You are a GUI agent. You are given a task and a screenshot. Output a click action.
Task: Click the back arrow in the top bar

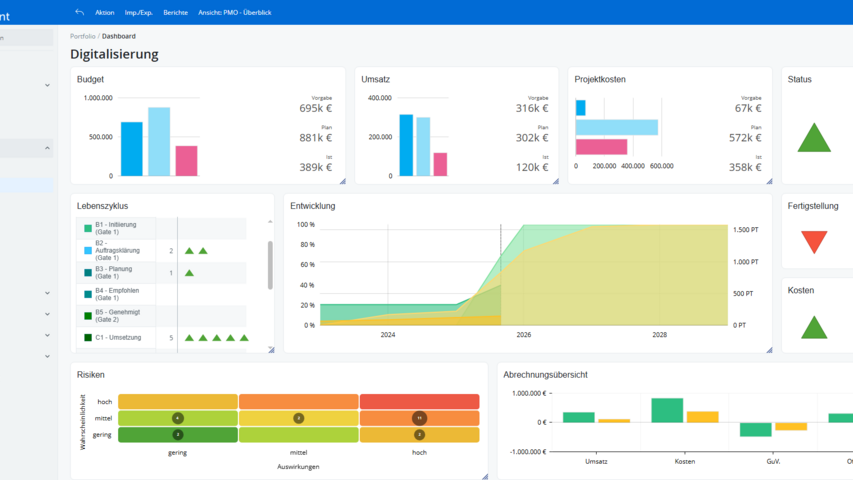[x=80, y=12]
